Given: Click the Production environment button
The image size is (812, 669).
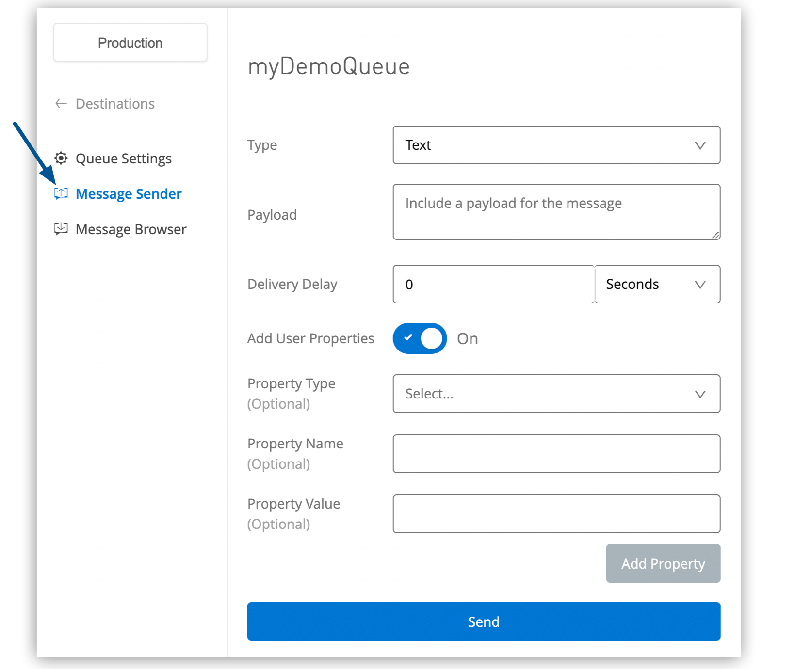Looking at the screenshot, I should [130, 43].
